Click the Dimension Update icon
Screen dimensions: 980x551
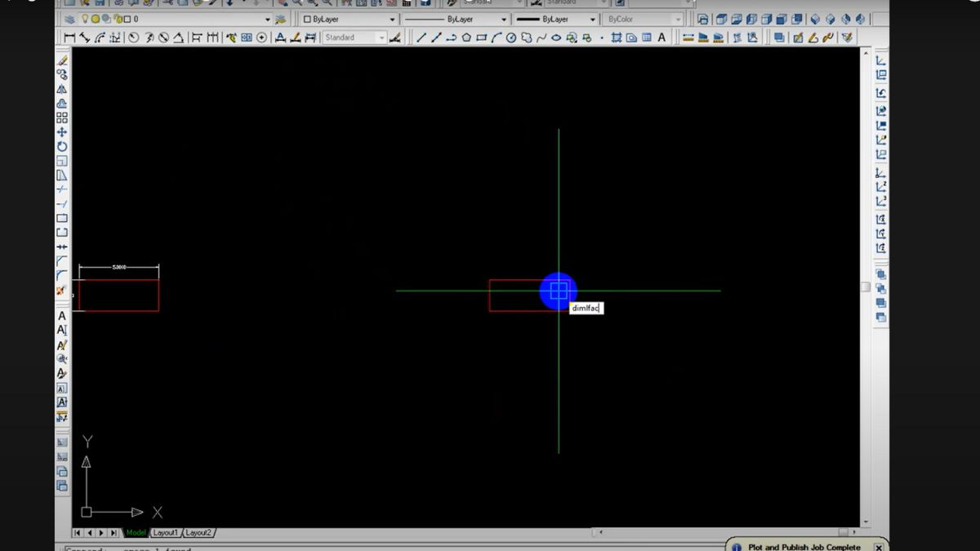(x=310, y=38)
